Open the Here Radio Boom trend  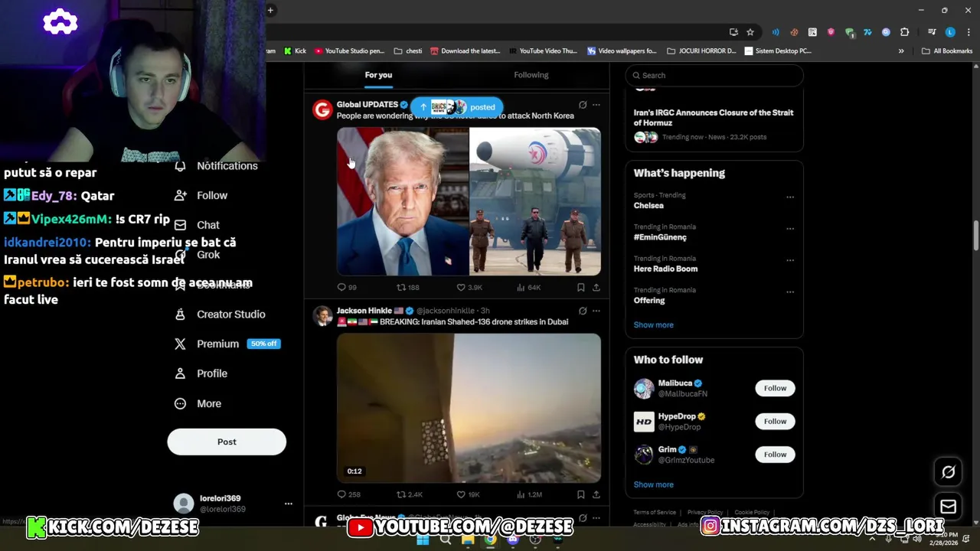[x=665, y=269]
